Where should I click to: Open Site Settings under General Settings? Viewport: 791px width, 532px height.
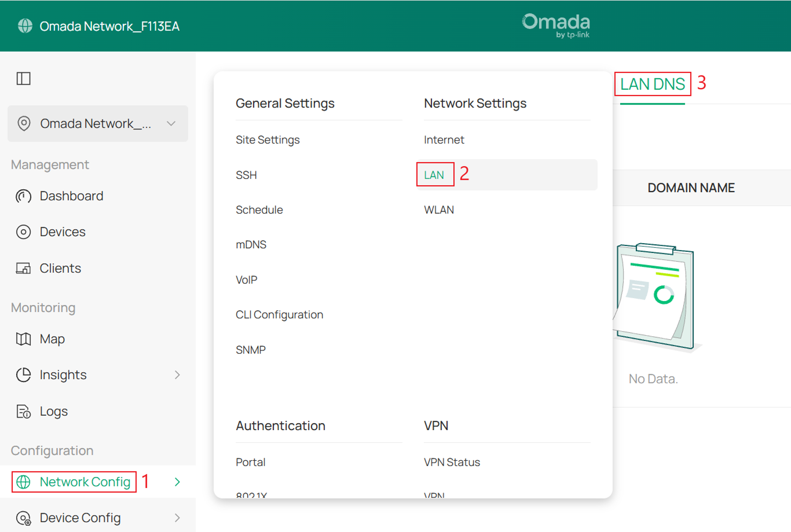268,140
